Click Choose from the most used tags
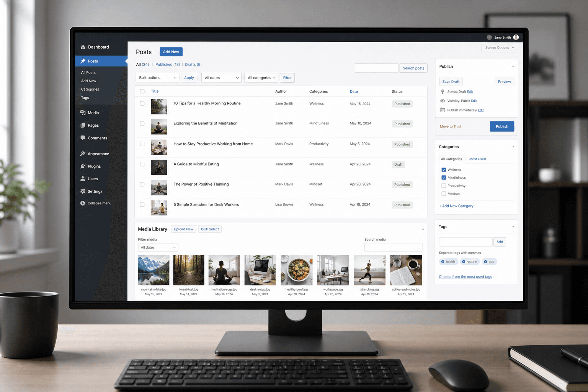This screenshot has width=588, height=392. [x=465, y=277]
